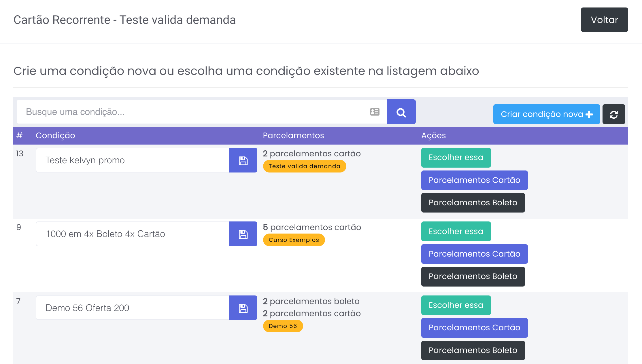The height and width of the screenshot is (364, 642).
Task: Save the "1000 em 4x Boleto 4x Cartão" name
Action: click(x=243, y=234)
